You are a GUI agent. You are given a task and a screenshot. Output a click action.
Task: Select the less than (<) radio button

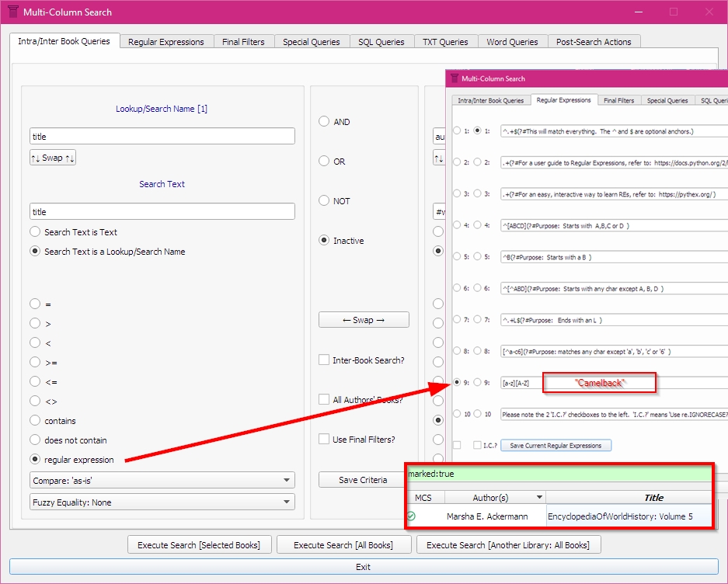click(35, 343)
